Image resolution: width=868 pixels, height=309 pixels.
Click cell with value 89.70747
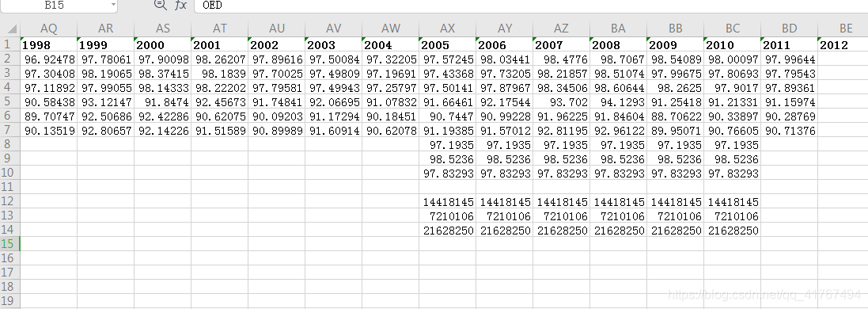pyautogui.click(x=49, y=116)
